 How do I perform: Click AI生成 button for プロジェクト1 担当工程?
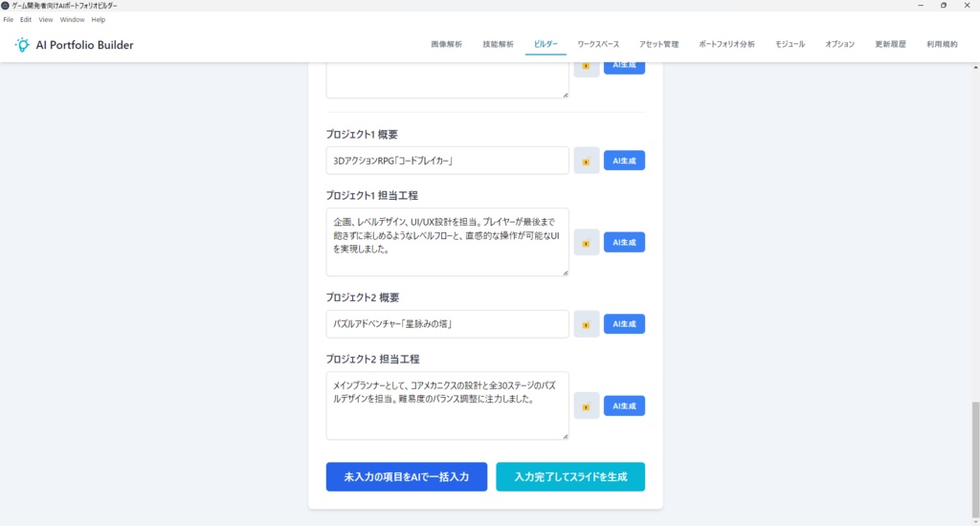click(624, 242)
